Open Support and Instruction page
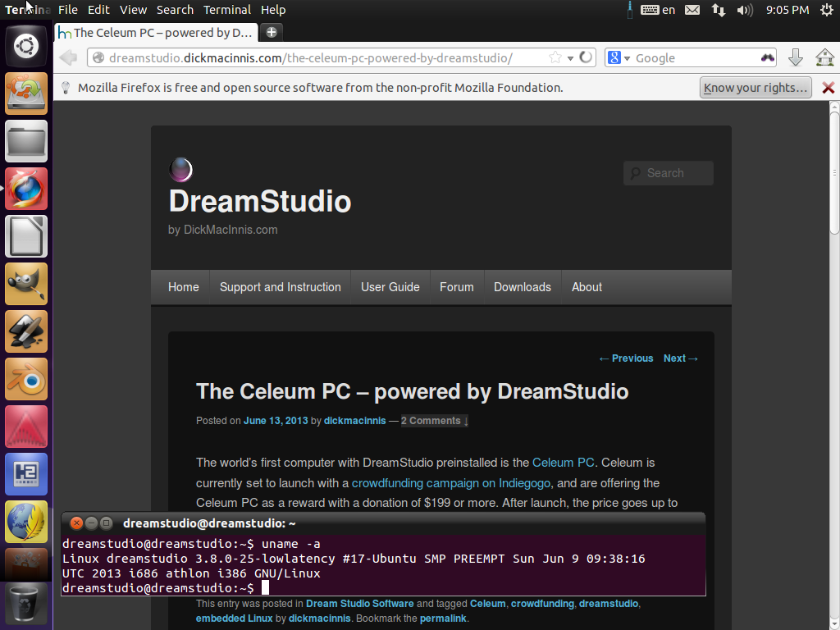The width and height of the screenshot is (840, 630). tap(281, 287)
